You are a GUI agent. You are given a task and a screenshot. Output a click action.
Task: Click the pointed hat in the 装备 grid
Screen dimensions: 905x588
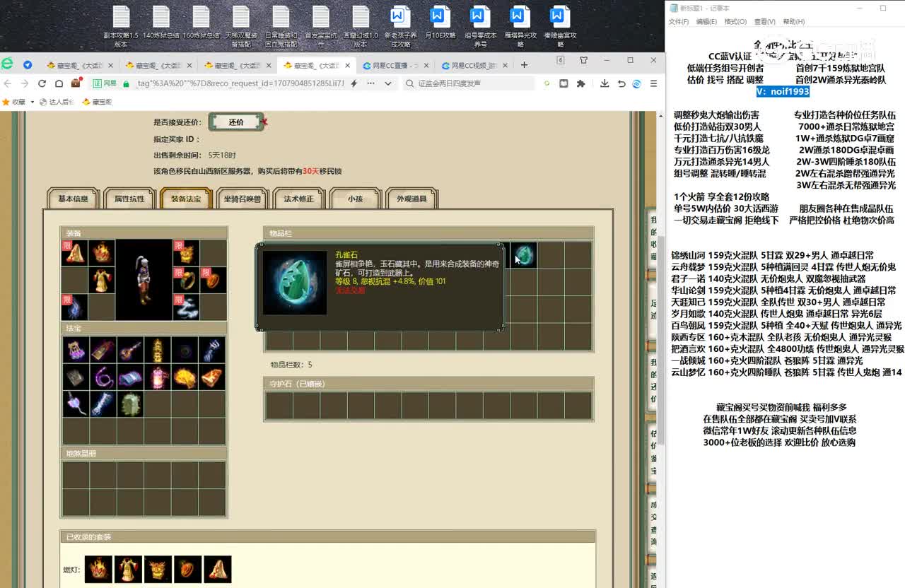(74, 252)
